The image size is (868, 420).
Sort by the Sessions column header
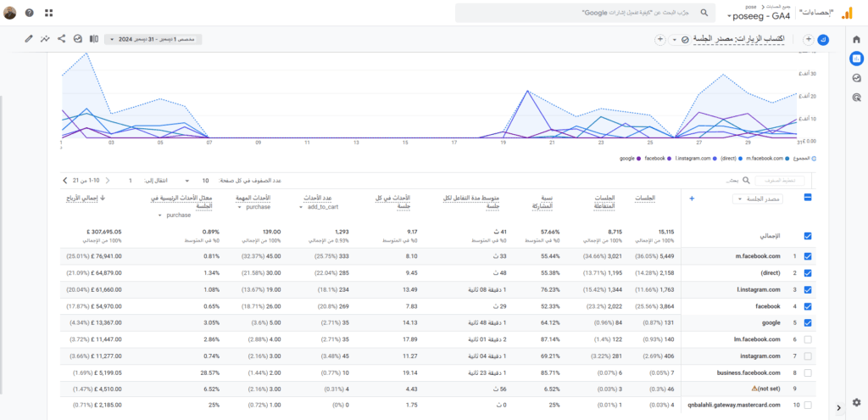(x=646, y=198)
